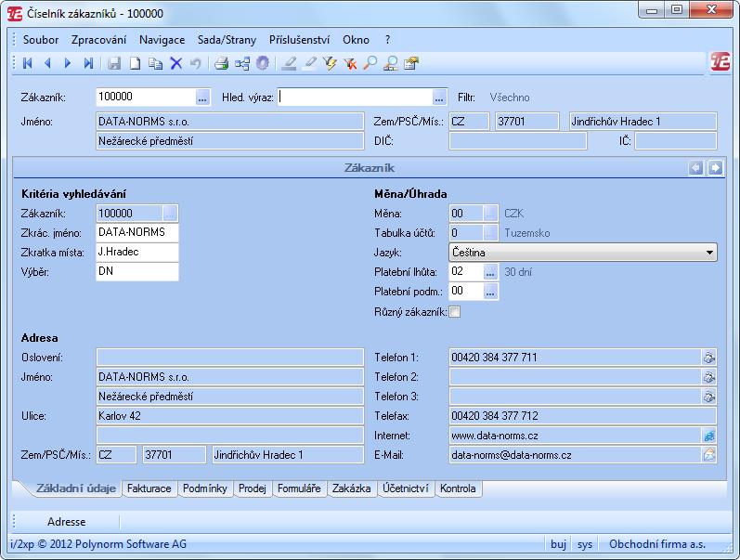740x560 pixels.
Task: Open the Navigace menu
Action: coord(162,40)
